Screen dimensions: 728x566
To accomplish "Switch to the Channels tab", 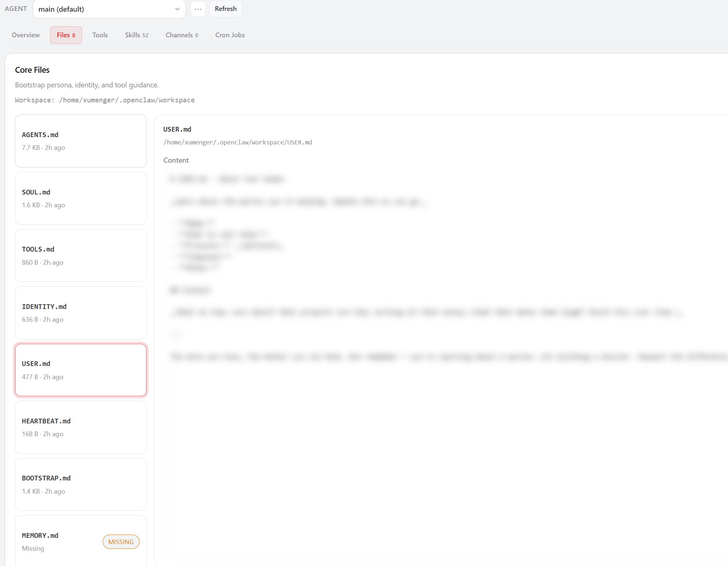I will (x=182, y=35).
